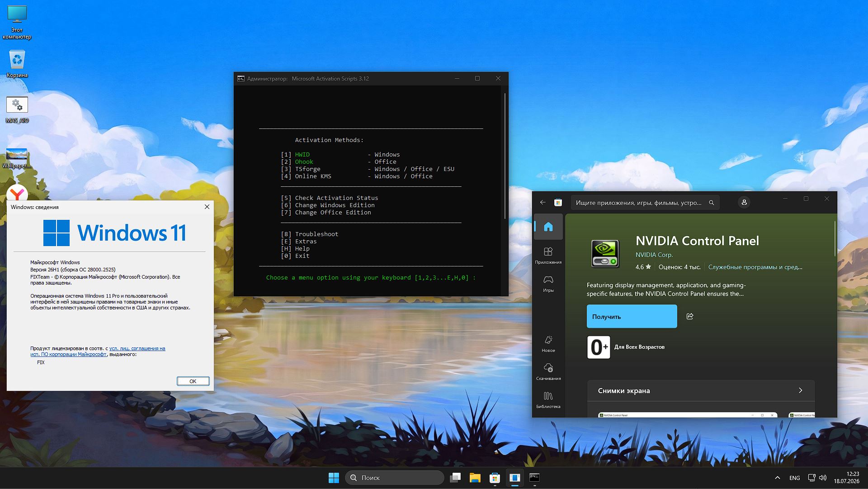Go to Store home in the sidebar
This screenshot has height=489, width=868.
point(548,227)
